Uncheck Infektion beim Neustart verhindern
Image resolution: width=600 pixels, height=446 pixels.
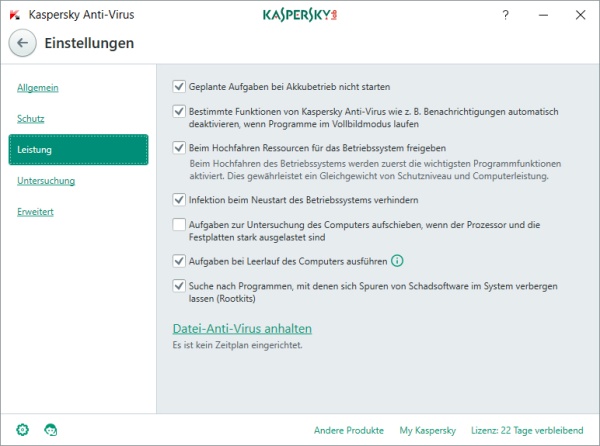pyautogui.click(x=179, y=200)
